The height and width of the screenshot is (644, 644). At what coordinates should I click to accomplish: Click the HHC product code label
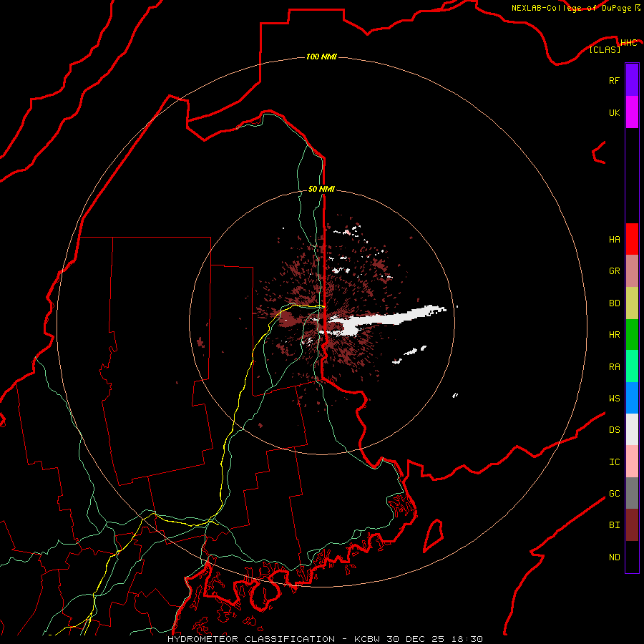pos(628,43)
